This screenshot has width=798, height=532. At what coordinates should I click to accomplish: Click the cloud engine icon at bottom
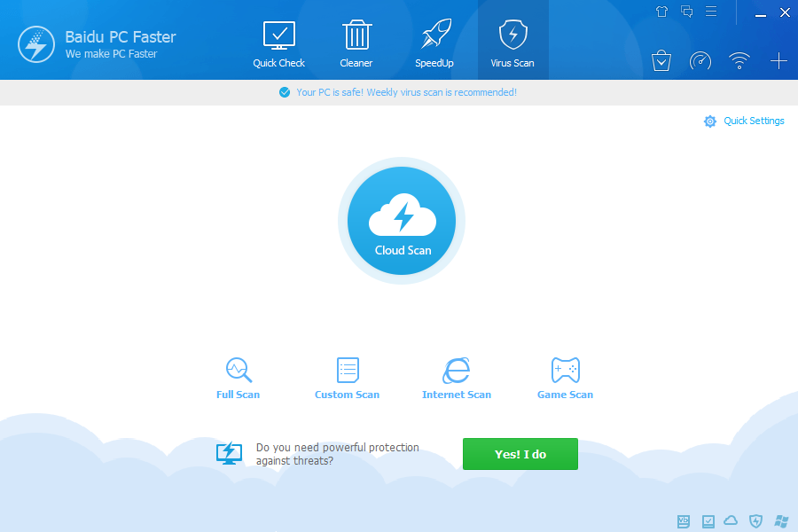(731, 520)
